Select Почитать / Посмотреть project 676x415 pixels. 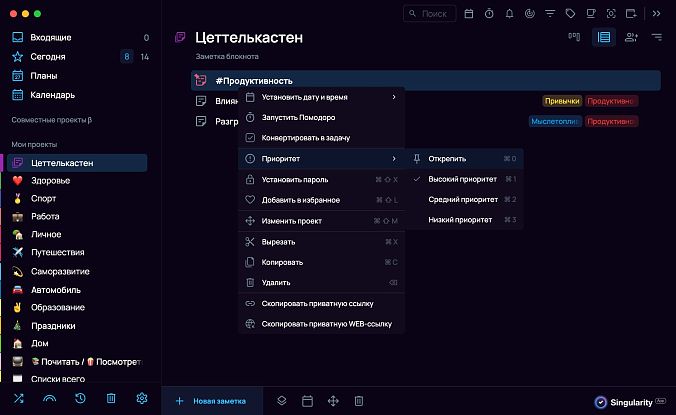coord(77,362)
